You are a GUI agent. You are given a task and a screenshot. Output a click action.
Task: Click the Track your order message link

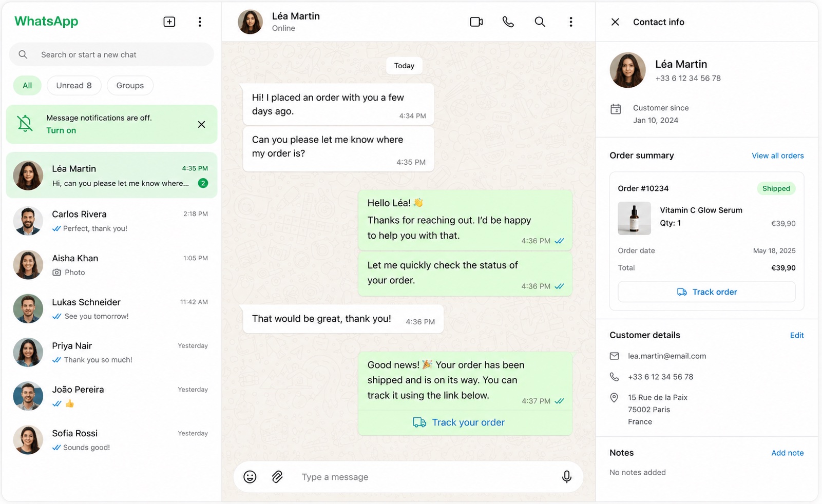click(459, 422)
